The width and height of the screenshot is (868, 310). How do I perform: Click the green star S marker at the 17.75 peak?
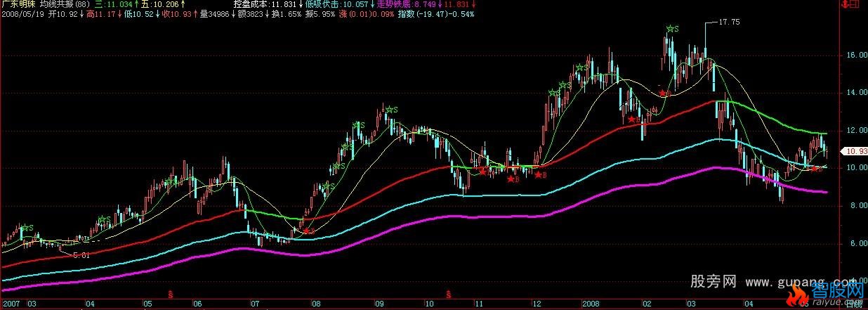pyautogui.click(x=673, y=29)
